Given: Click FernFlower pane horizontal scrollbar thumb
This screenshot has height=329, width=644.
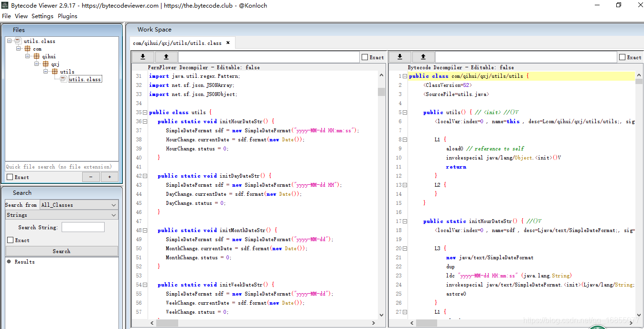Looking at the screenshot, I should click(167, 323).
